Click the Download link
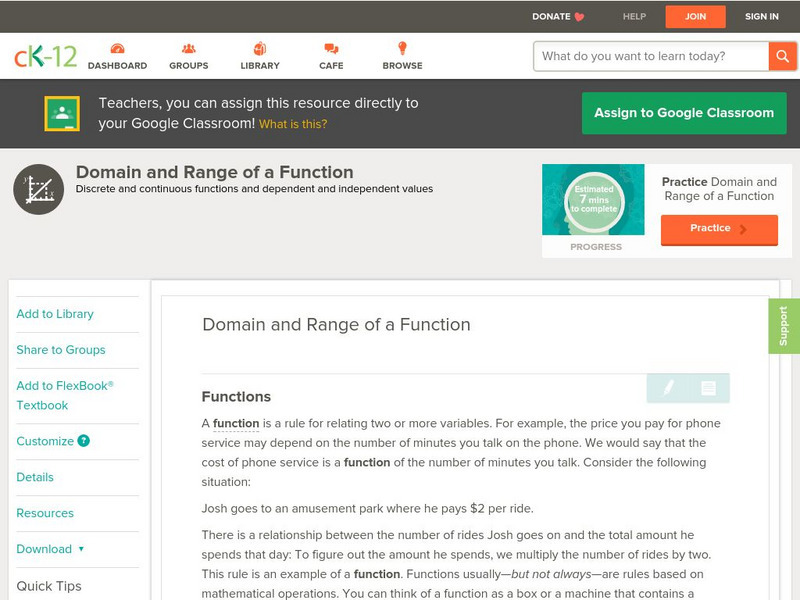The width and height of the screenshot is (800, 600). [x=44, y=549]
